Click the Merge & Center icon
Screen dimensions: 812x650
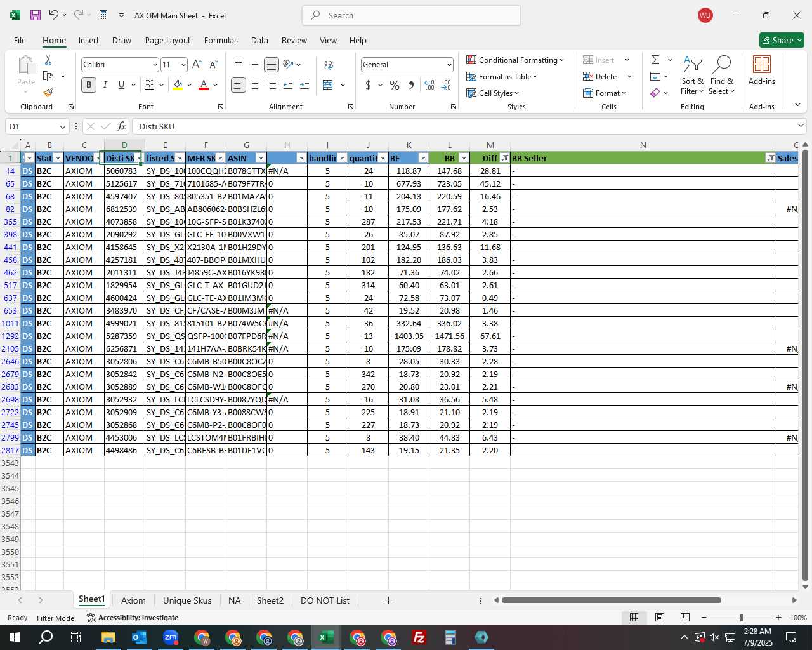coord(328,85)
